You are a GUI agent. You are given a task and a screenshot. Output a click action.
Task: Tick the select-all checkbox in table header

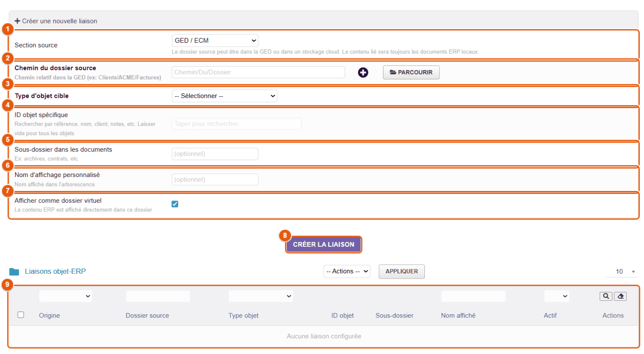pos(20,315)
